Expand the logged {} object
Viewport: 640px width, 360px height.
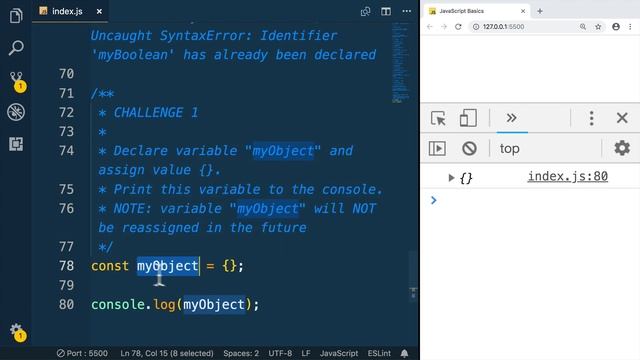(451, 178)
